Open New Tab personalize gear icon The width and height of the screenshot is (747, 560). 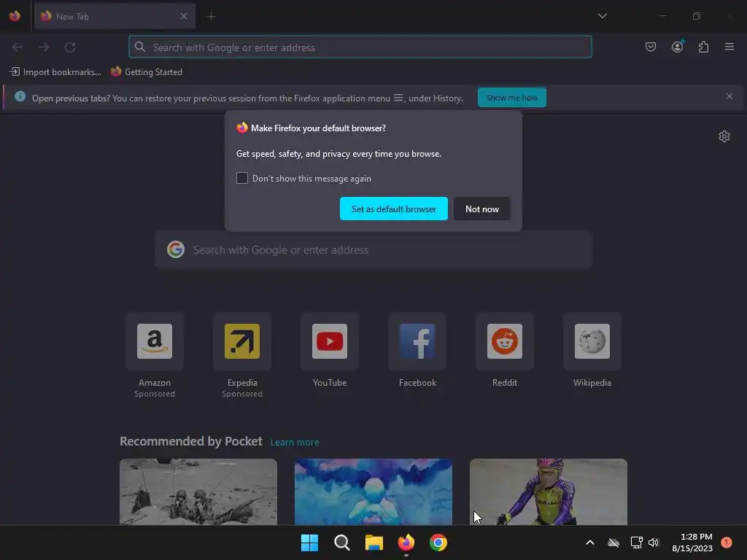point(724,136)
